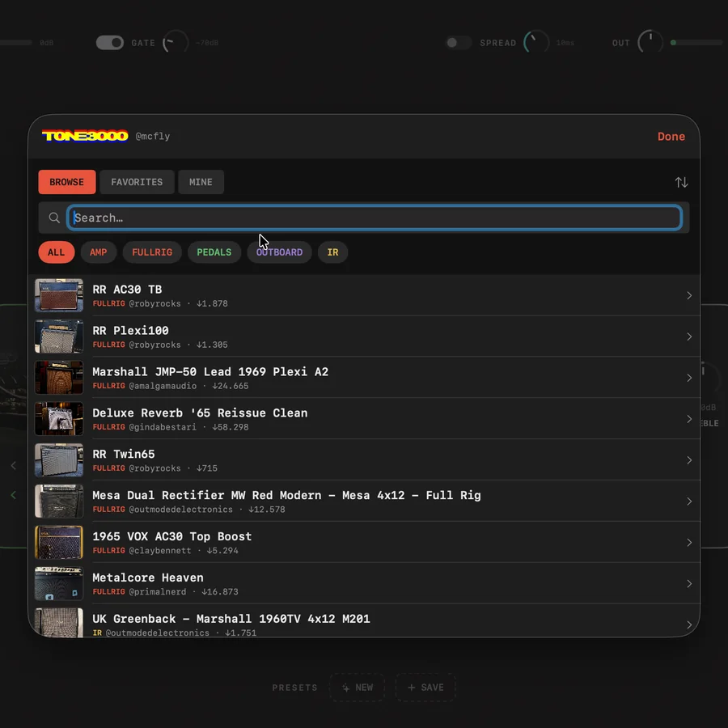Select "Deluxe Reverb '65 Reissue Clean"
This screenshot has width=728, height=728.
coord(200,413)
